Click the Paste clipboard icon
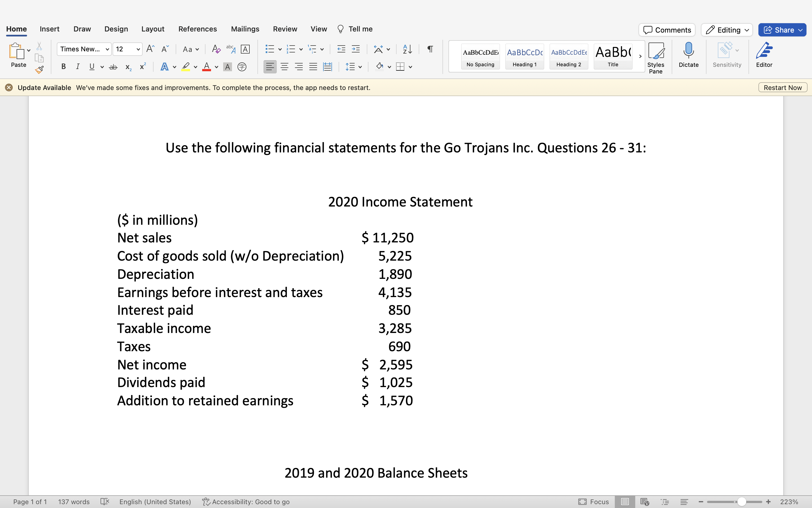 [17, 51]
